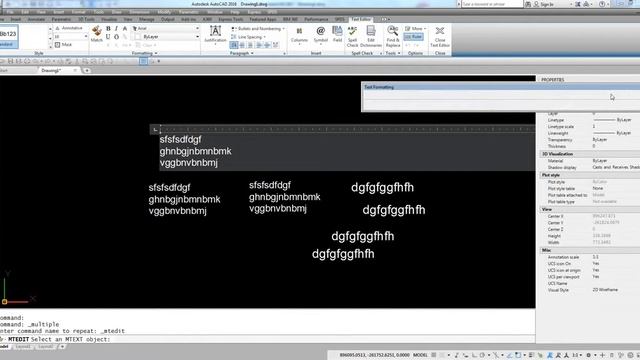This screenshot has width=640, height=360.
Task: Collapse the View properties section
Action: [590, 209]
